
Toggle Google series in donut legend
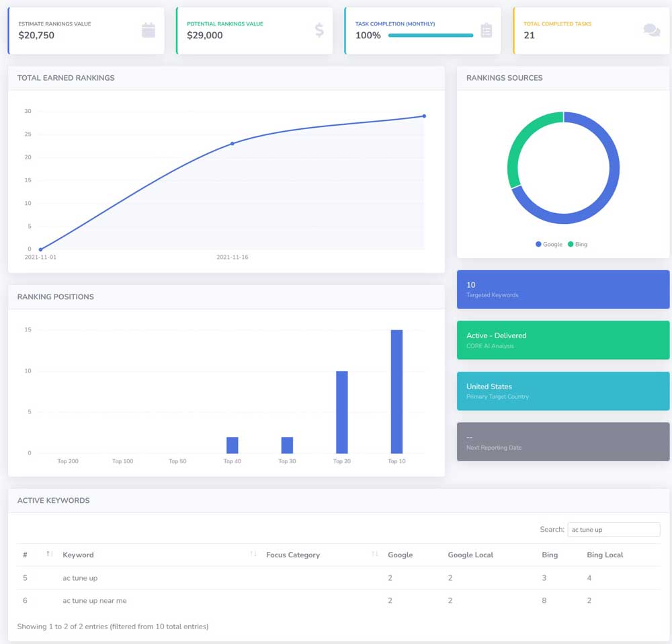549,244
